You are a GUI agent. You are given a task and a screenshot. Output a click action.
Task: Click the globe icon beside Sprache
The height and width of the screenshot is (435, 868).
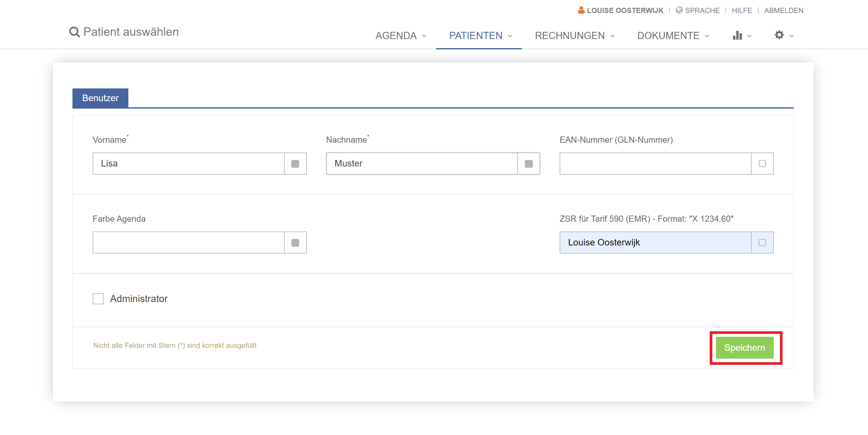(x=679, y=10)
